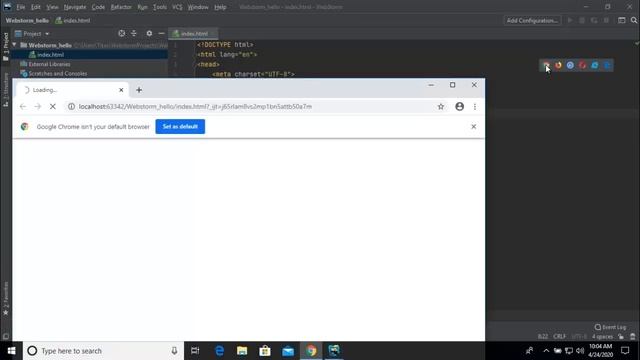Click the Project Structure layout icon in WebStorm toolbar
Viewport: 640px width, 360px height.
(621, 20)
